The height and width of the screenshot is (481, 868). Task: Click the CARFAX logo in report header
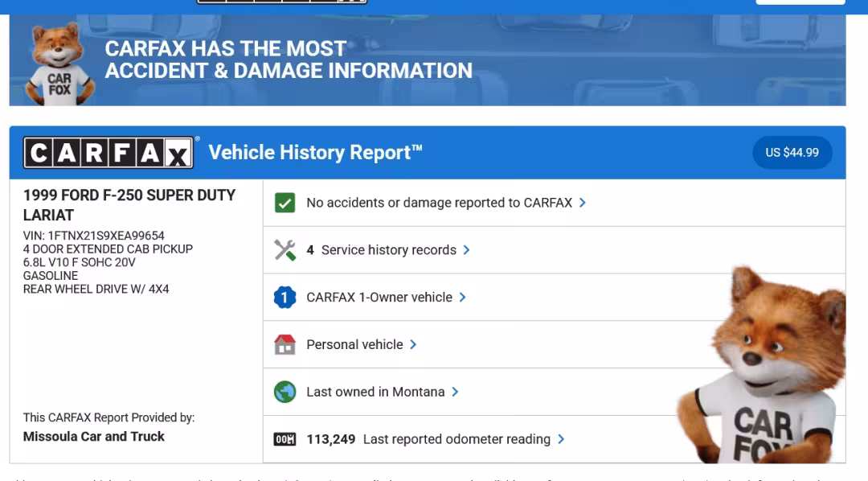108,152
